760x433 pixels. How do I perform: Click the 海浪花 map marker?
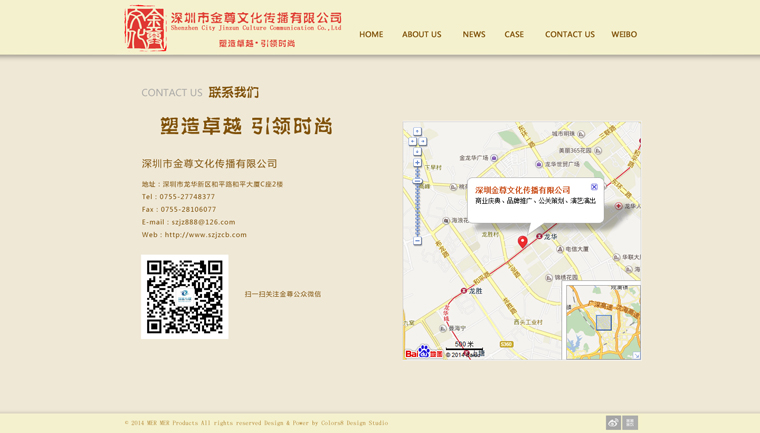pos(446,221)
